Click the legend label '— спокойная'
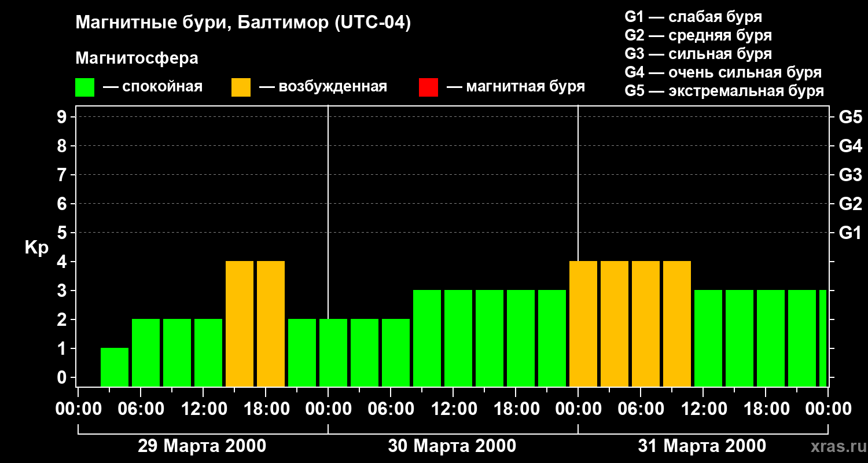 coord(153,87)
